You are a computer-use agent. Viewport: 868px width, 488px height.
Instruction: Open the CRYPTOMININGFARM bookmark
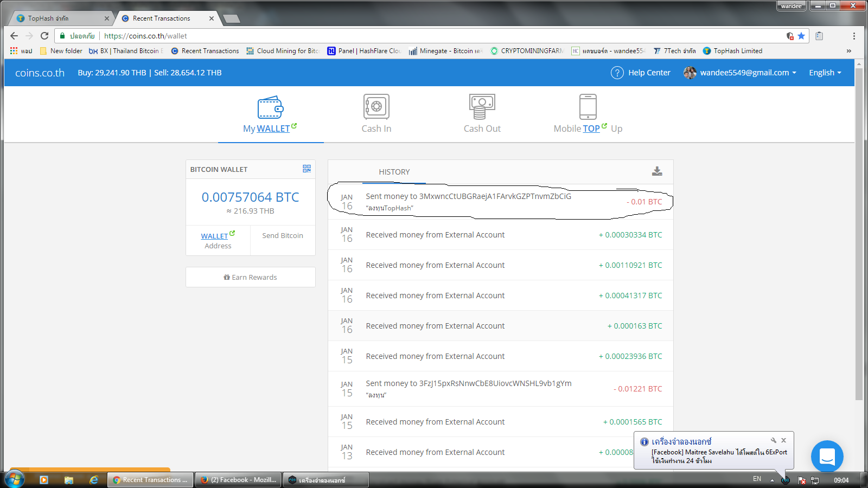coord(527,51)
